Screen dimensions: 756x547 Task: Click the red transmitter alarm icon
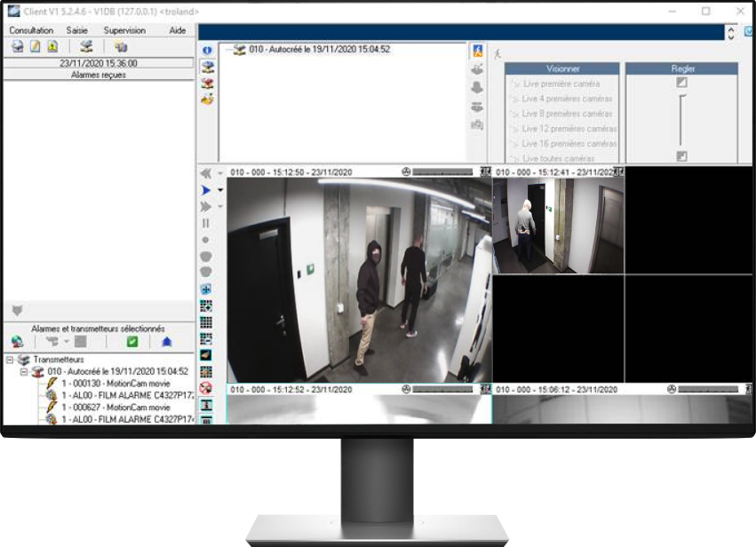coord(208,83)
